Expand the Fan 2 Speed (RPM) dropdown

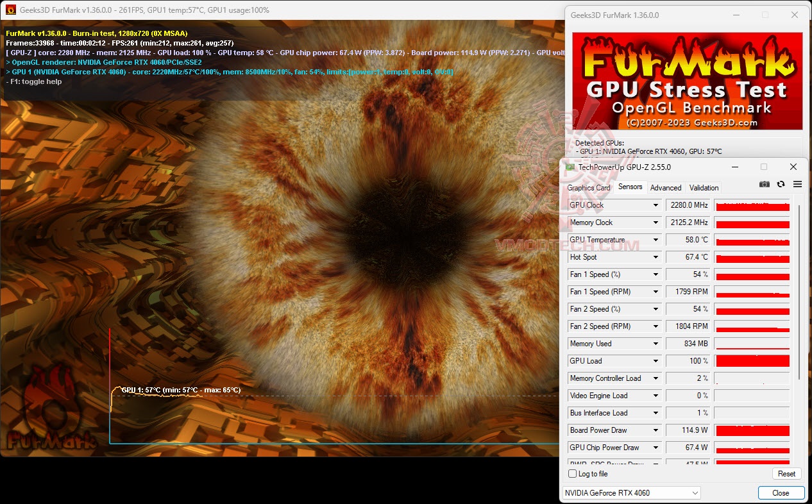(656, 326)
